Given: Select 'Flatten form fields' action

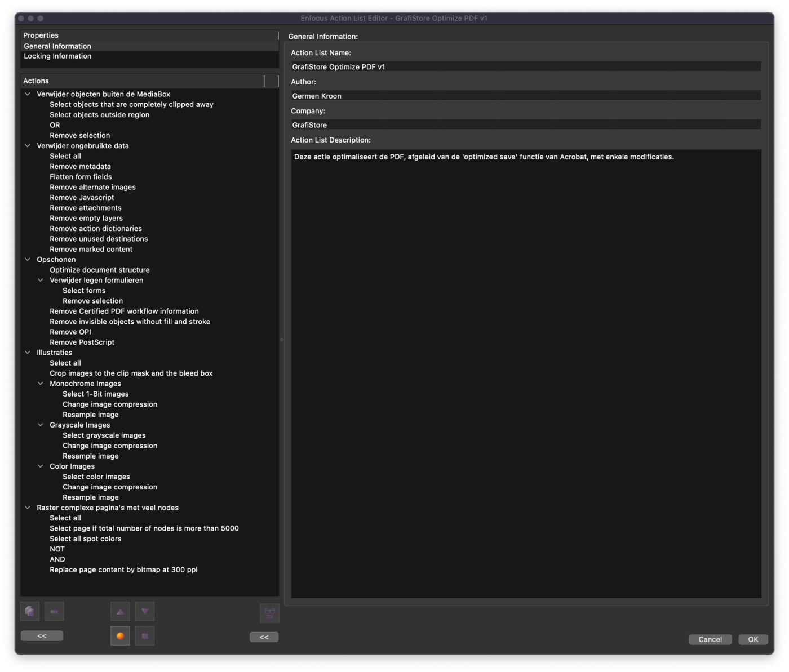Looking at the screenshot, I should (81, 177).
